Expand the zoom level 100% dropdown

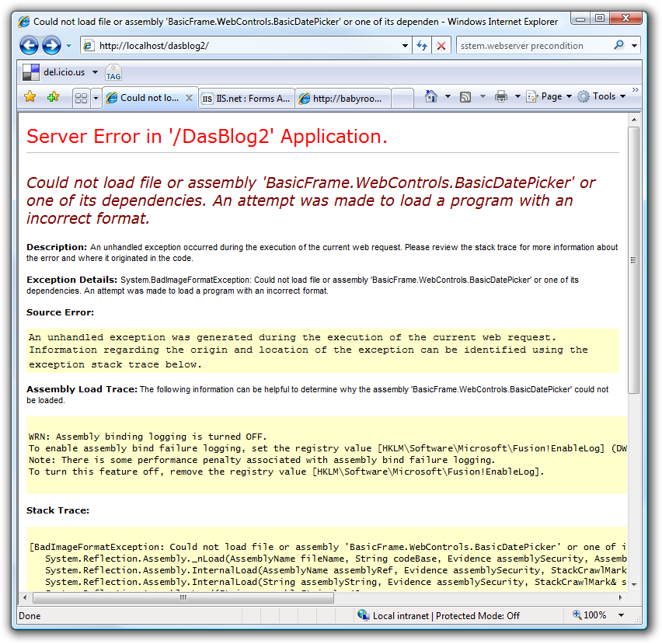(x=621, y=615)
